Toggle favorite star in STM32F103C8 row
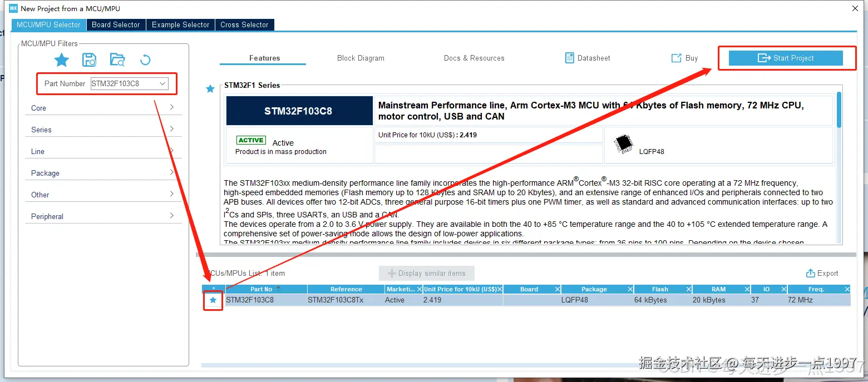The width and height of the screenshot is (868, 382). click(x=213, y=300)
